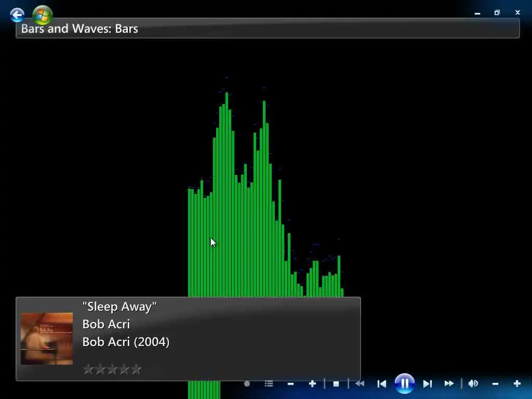This screenshot has height=399, width=532.
Task: Click channel up plus button
Action: (312, 384)
